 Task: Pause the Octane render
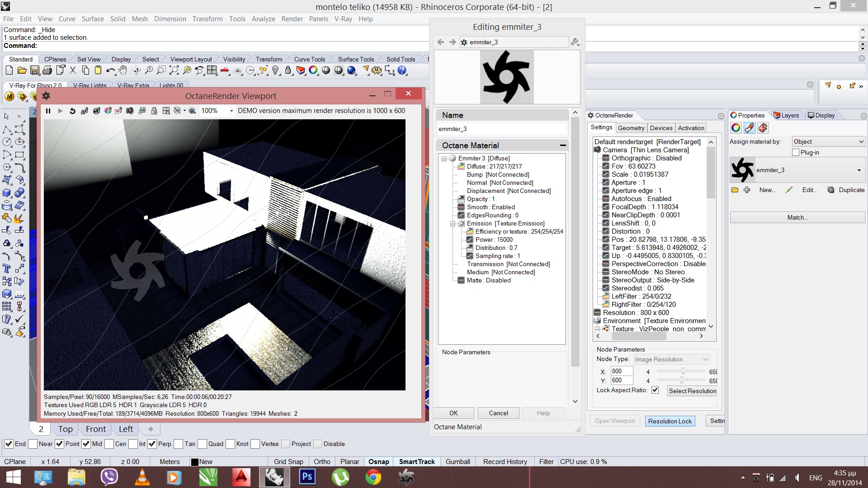(48, 111)
